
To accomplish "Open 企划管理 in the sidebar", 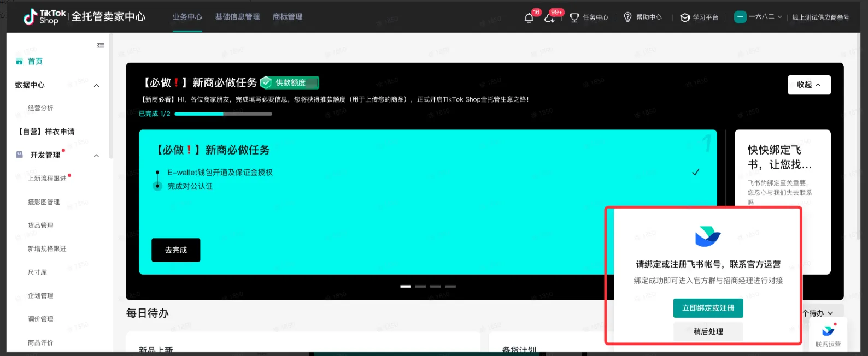I will tap(40, 296).
